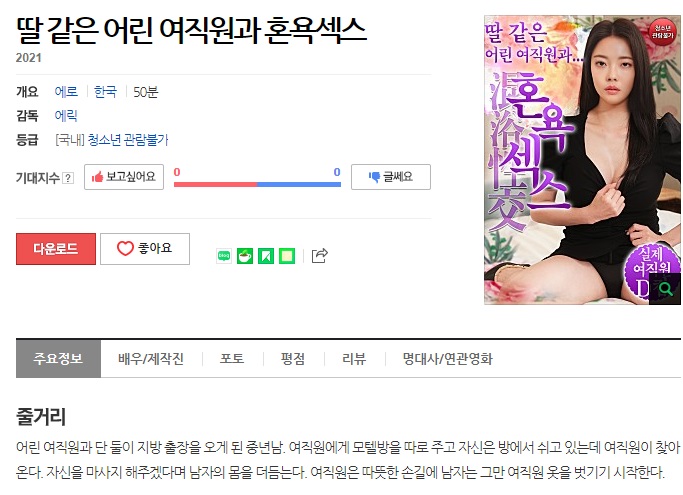683x495 pixels.
Task: Enlarge poster with the magnifier icon
Action: click(665, 288)
